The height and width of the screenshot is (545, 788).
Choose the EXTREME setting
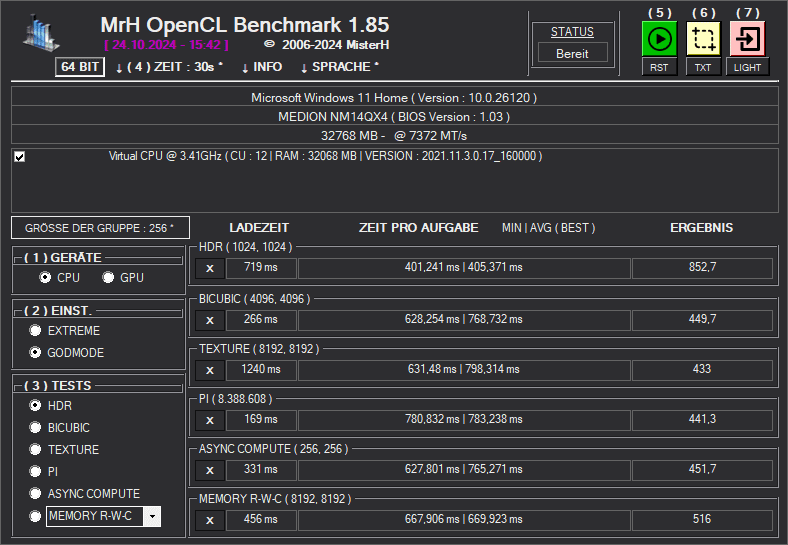(x=35, y=331)
